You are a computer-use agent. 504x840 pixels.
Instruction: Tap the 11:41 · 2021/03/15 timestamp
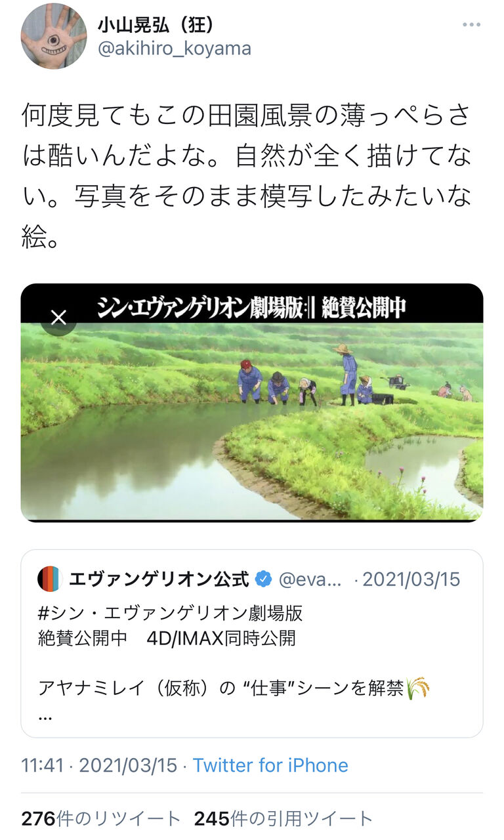click(99, 765)
